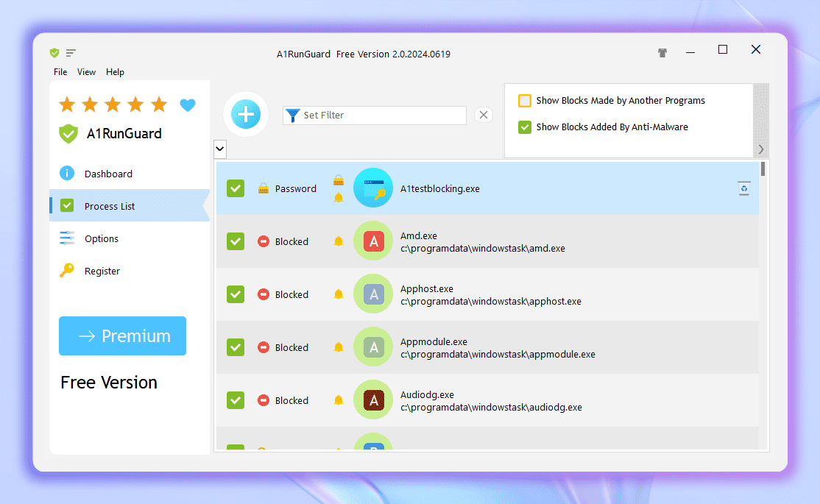Screen dimensions: 820x504
Task: Expand options panel with right chevron
Action: [761, 149]
